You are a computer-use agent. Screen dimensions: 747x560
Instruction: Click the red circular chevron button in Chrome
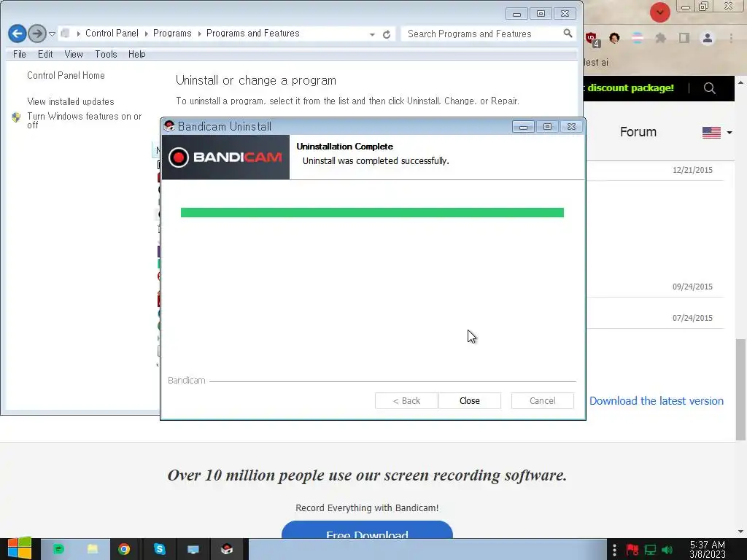pyautogui.click(x=659, y=12)
